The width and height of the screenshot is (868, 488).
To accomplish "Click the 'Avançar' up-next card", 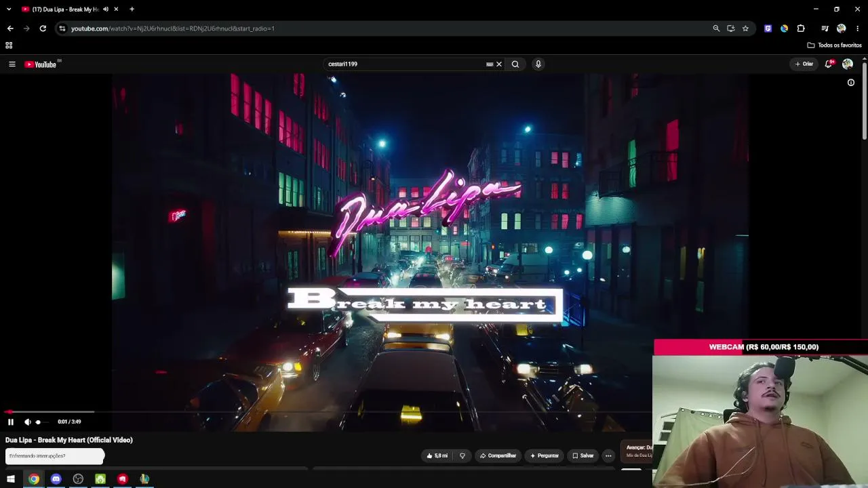I will [637, 451].
